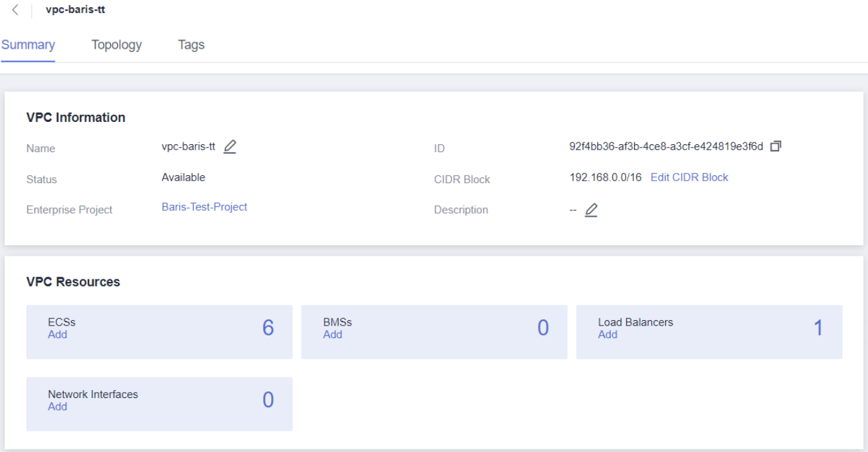Switch to the Summary tab
Viewport: 868px width, 452px height.
pyautogui.click(x=28, y=45)
